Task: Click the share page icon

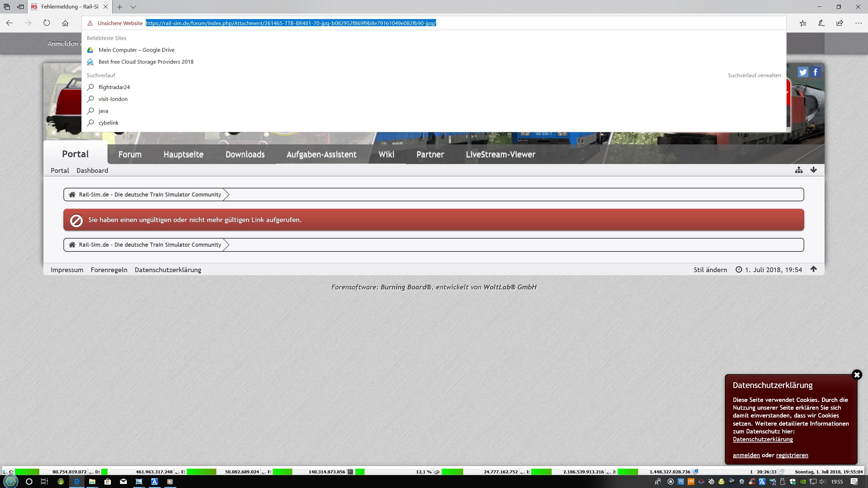Action: pos(840,23)
